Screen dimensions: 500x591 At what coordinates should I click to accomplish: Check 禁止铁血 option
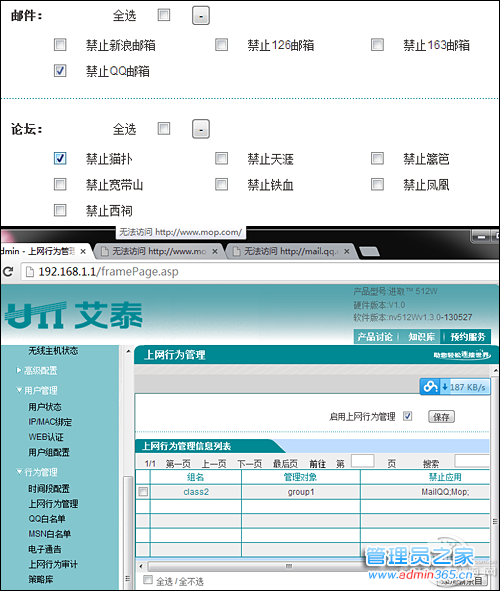pos(222,184)
